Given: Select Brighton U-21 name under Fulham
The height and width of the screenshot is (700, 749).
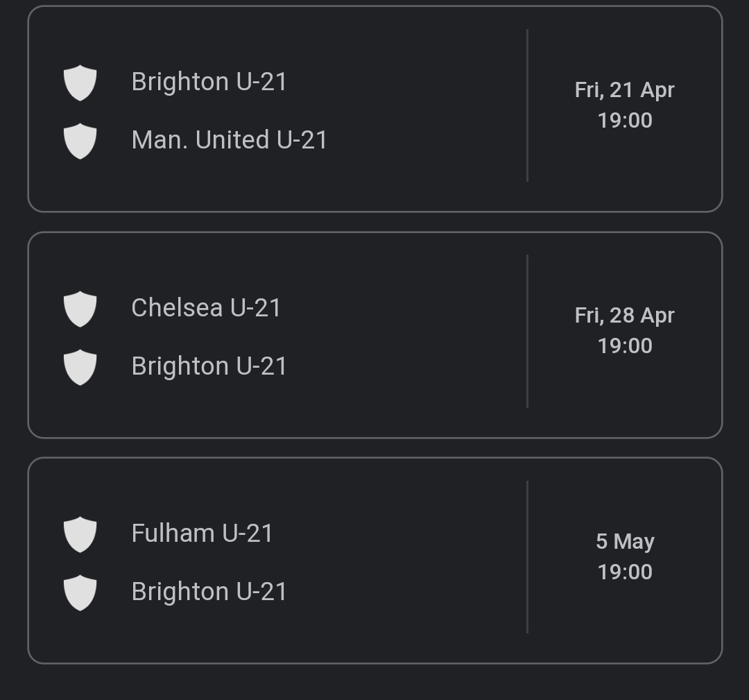Looking at the screenshot, I should click(x=209, y=592).
